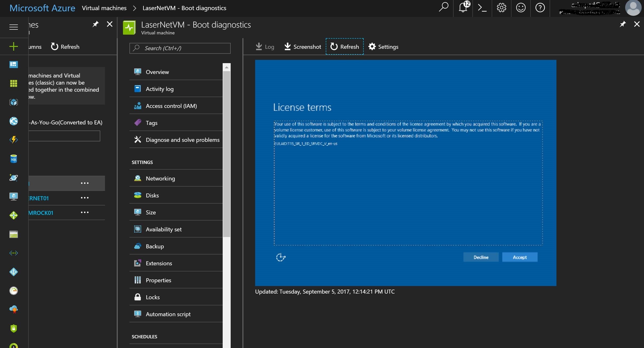
Task: Close the Virtual machines list blade
Action: coord(110,24)
